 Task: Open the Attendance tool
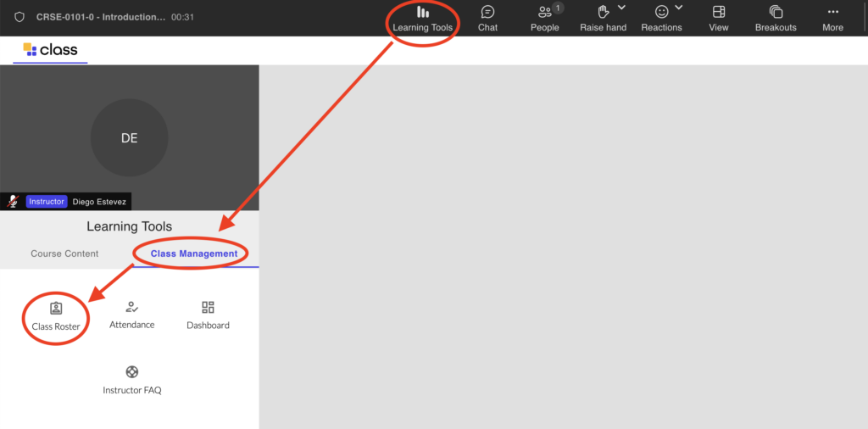tap(131, 315)
